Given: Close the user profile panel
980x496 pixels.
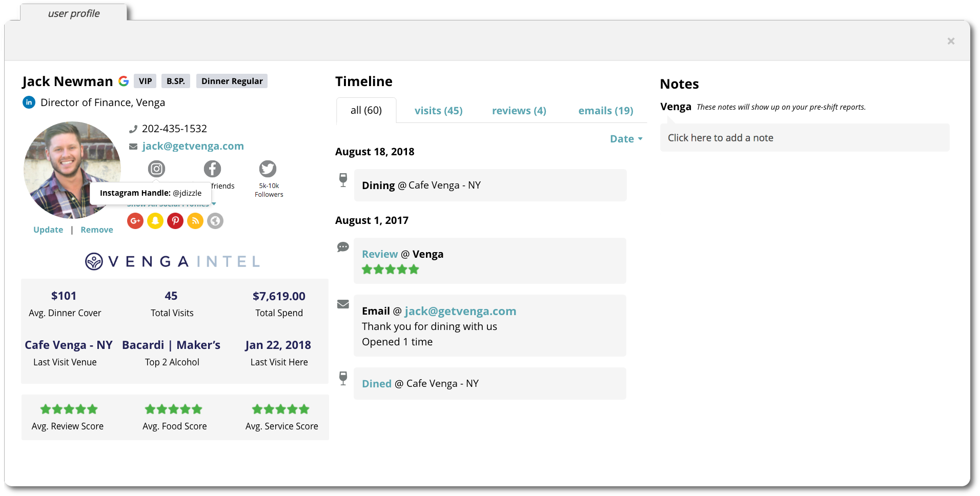Looking at the screenshot, I should 951,41.
